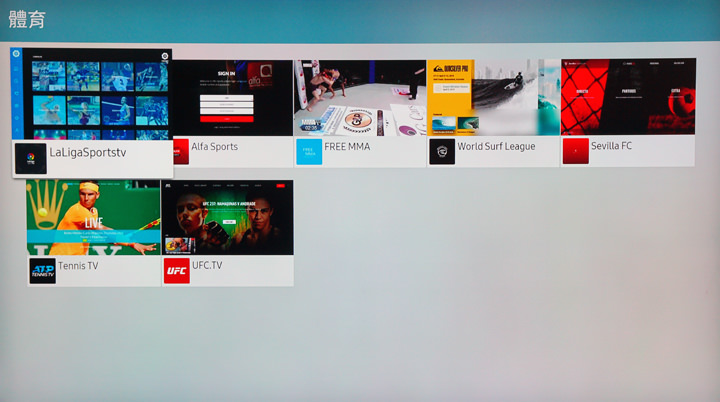This screenshot has width=720, height=402.
Task: Click the LaLigaSportstv app icon
Action: click(x=30, y=159)
